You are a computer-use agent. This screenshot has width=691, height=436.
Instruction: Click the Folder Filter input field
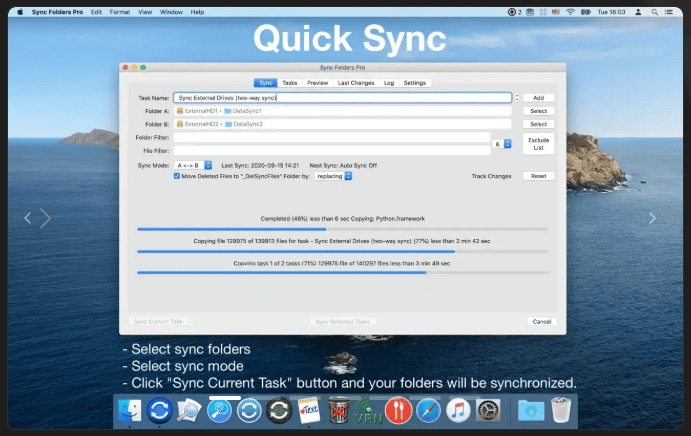click(x=332, y=138)
